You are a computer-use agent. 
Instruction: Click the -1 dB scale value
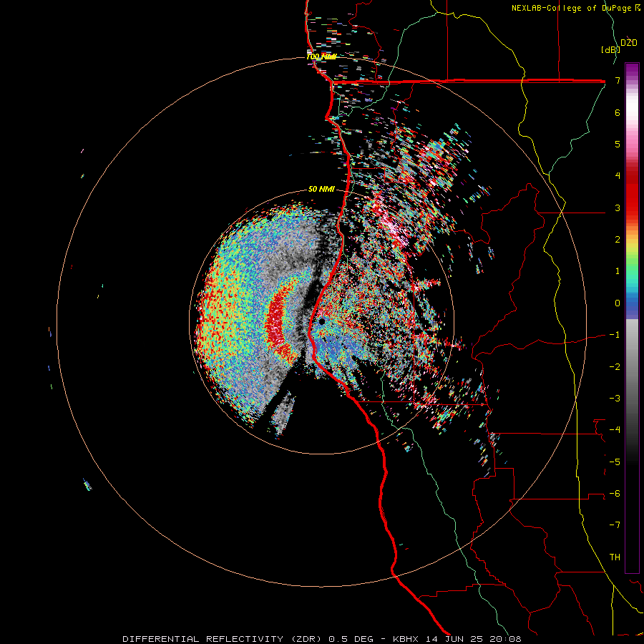coord(615,335)
